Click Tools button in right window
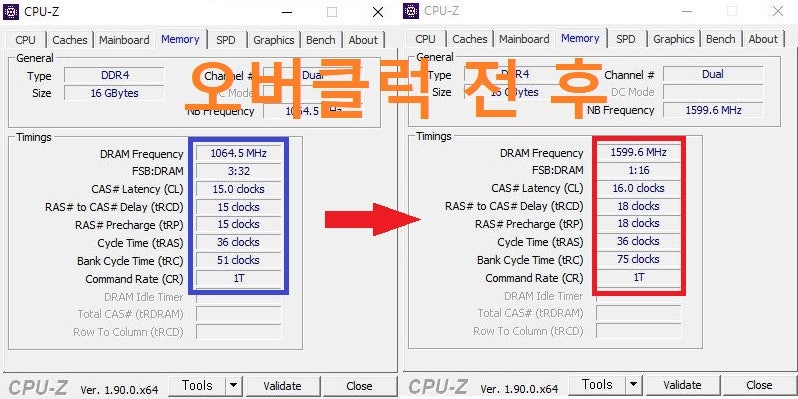The image size is (798, 399). pyautogui.click(x=597, y=384)
